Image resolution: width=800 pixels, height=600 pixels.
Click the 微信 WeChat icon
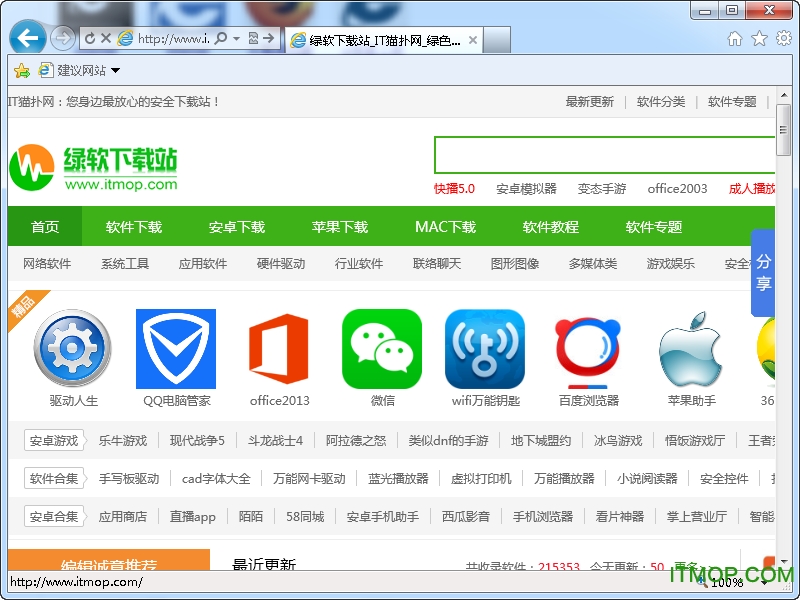point(382,349)
